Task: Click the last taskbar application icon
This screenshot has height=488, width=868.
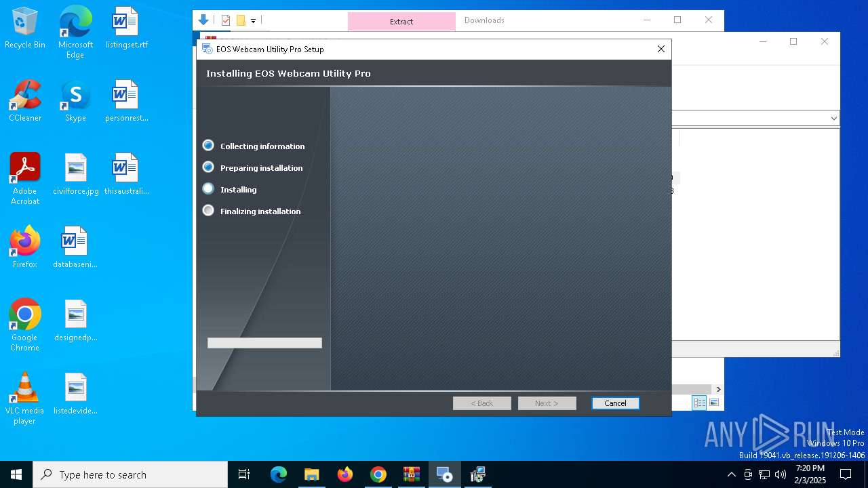Action: (478, 474)
